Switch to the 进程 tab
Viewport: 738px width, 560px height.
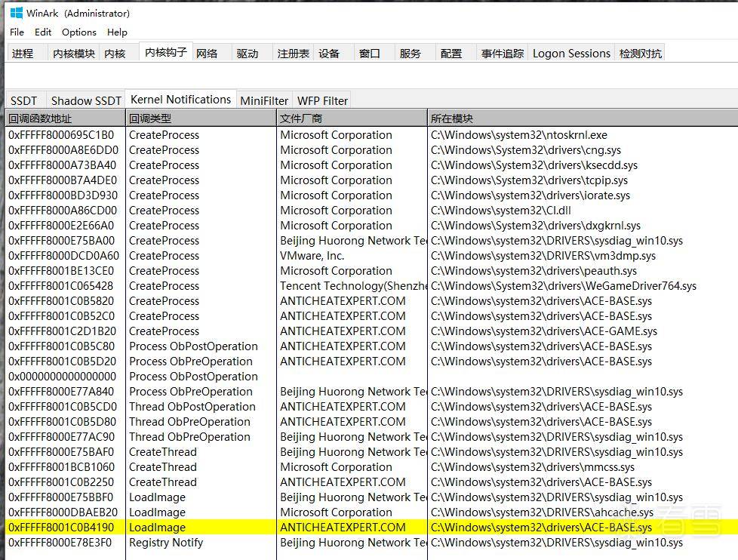coord(26,53)
